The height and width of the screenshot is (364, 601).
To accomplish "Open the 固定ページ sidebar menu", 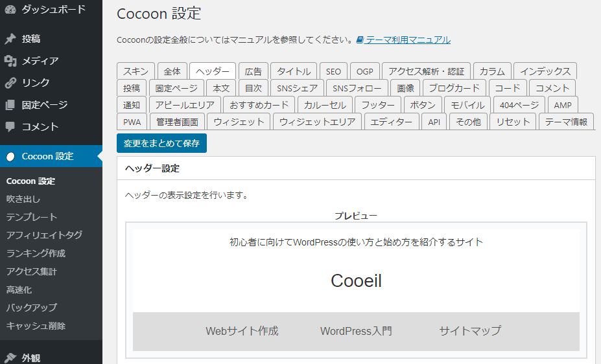I will (51, 104).
